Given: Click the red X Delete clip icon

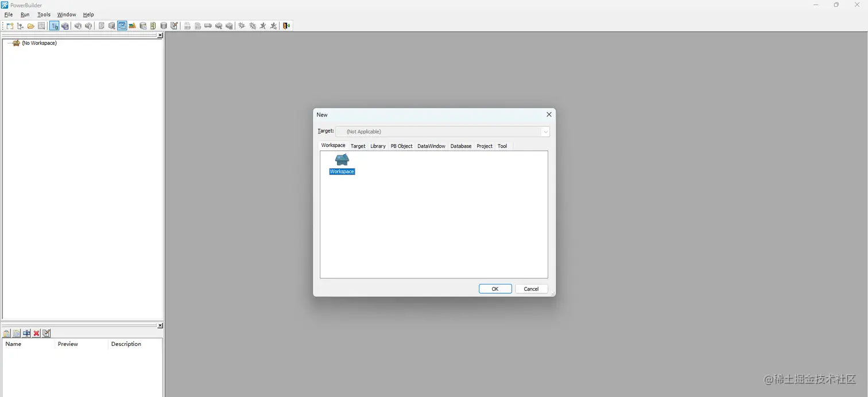Looking at the screenshot, I should pos(36,333).
